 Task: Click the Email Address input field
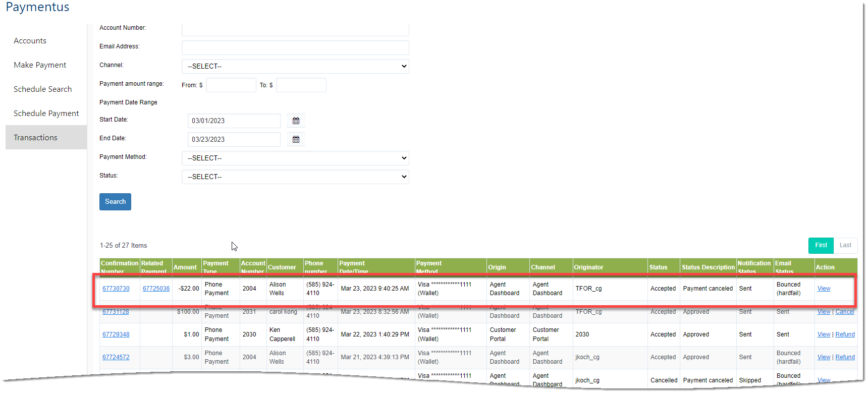[x=295, y=47]
